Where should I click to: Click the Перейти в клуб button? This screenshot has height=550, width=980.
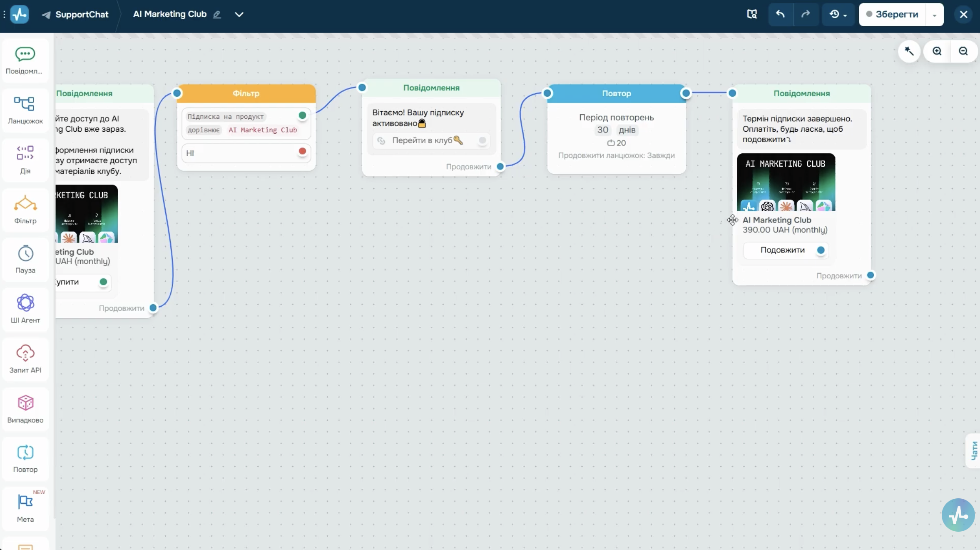tap(431, 140)
